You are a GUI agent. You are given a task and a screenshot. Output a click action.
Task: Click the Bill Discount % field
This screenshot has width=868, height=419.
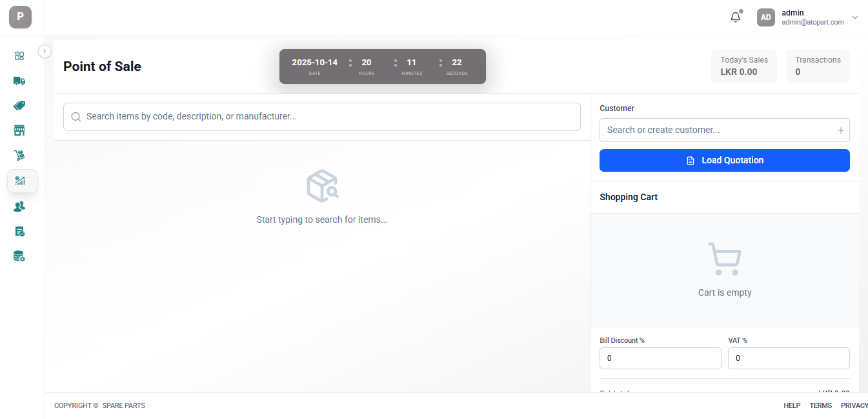tap(660, 358)
